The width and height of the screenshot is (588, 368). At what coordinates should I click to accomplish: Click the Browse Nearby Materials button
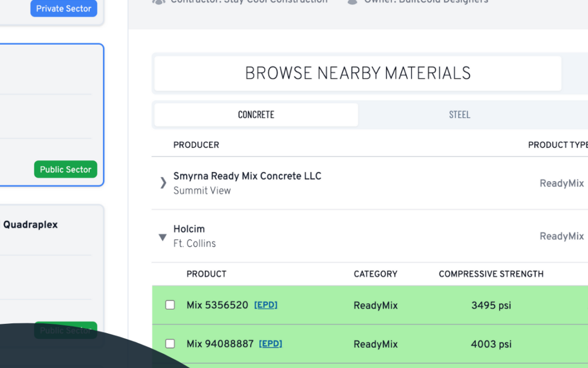(358, 73)
